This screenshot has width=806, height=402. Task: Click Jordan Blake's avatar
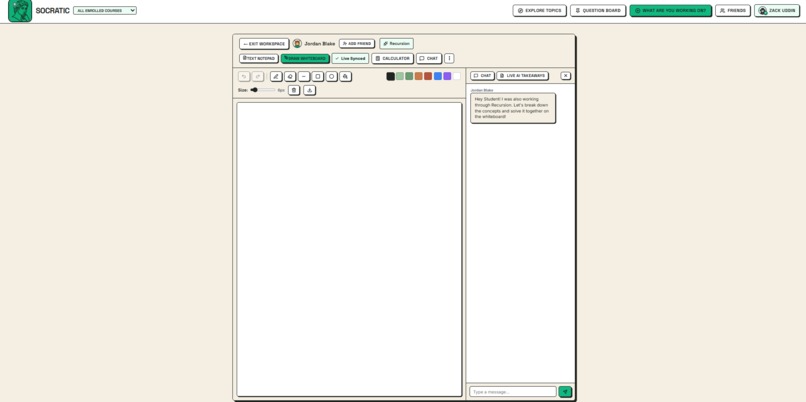pos(297,44)
